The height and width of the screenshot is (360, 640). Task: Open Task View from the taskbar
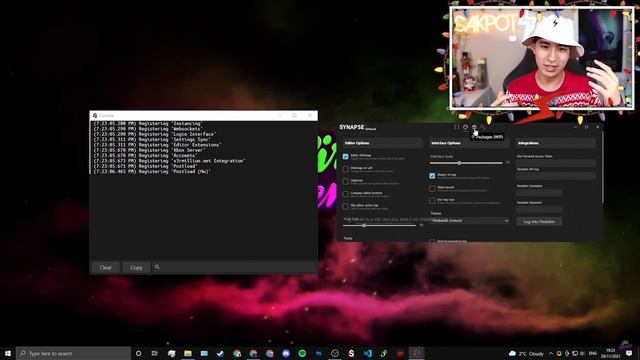point(155,353)
